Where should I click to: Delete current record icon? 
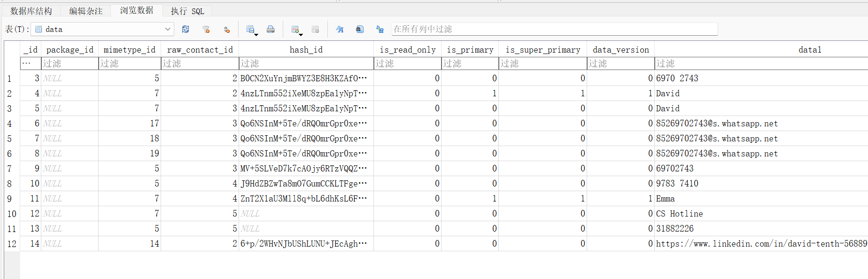316,29
